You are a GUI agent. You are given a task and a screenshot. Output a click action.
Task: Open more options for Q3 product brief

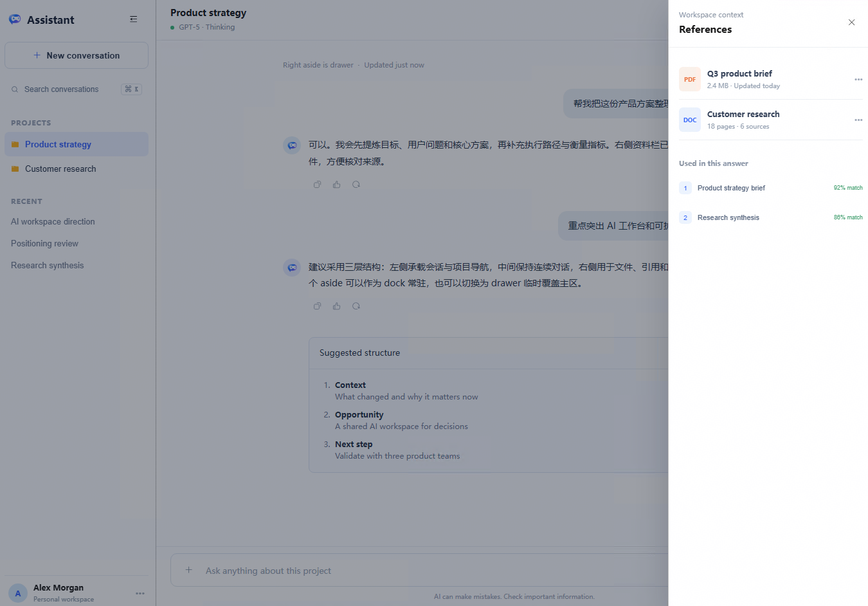(858, 79)
